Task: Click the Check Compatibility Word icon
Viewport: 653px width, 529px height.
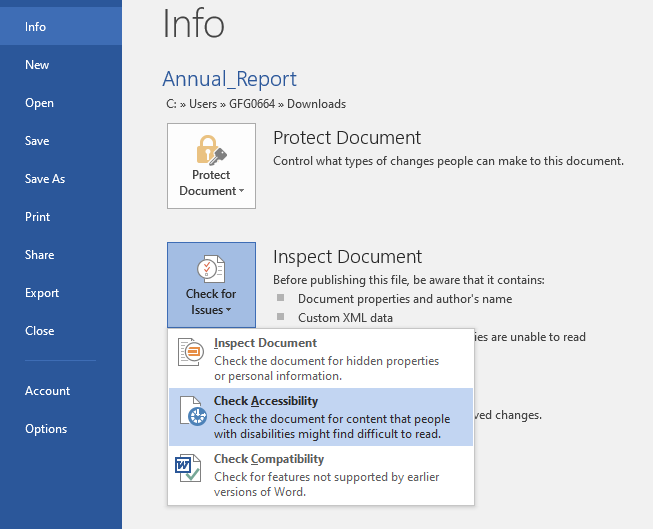Action: [188, 468]
